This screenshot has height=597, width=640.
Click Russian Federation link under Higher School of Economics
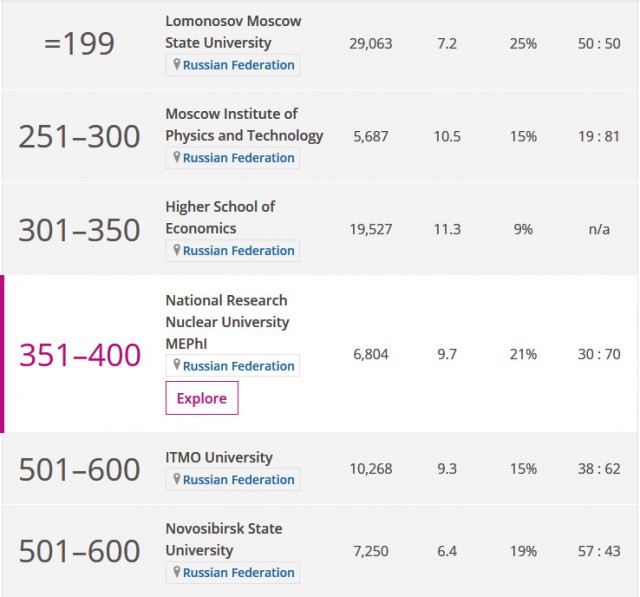click(x=238, y=251)
